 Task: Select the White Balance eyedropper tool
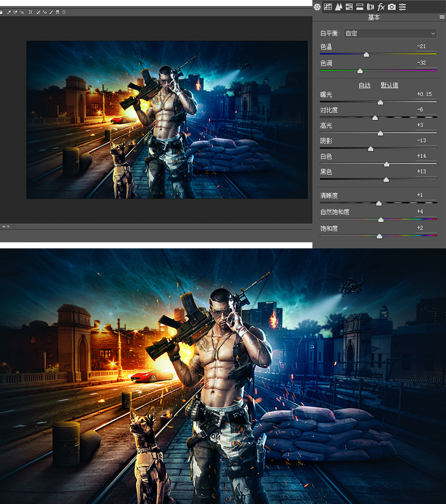(9, 12)
